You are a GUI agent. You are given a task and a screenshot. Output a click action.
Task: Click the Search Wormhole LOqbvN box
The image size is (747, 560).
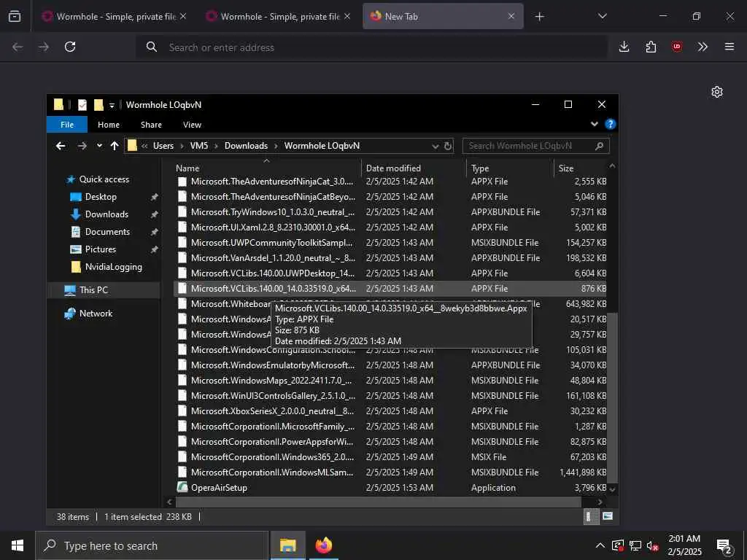point(535,146)
